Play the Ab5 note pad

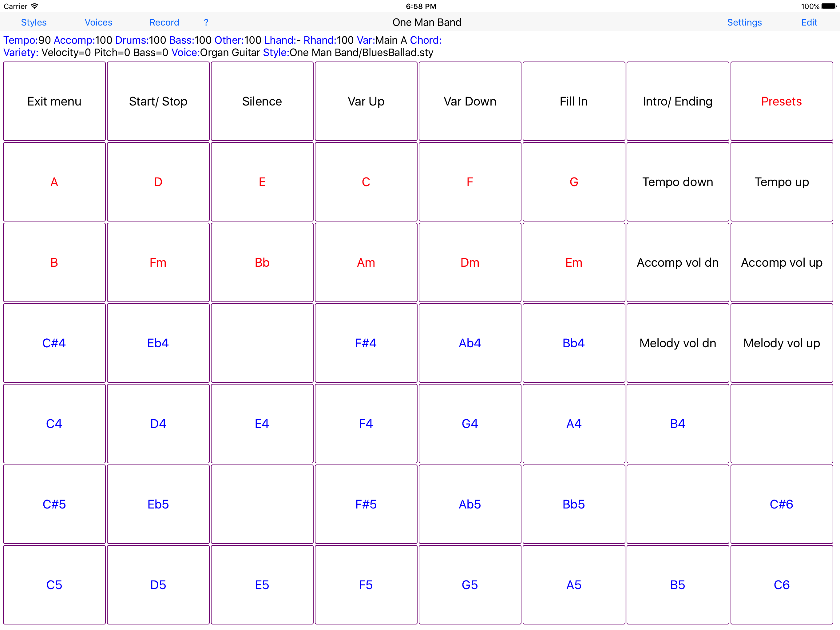(470, 504)
